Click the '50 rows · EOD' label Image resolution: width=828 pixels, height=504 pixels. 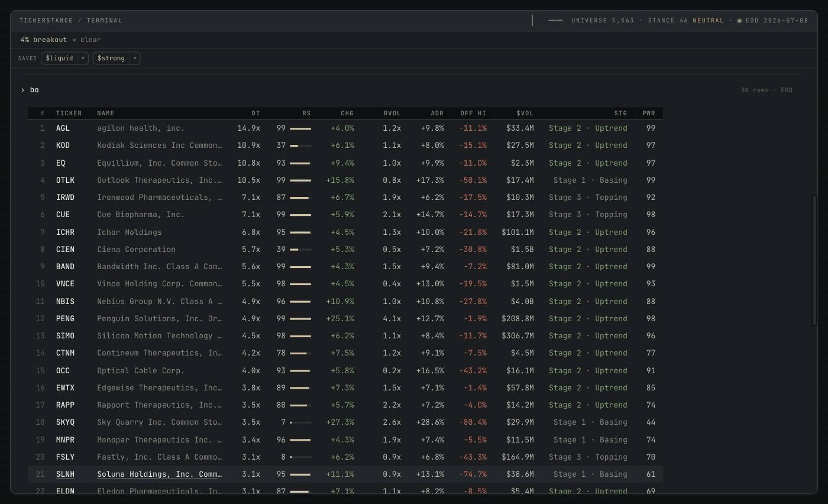[766, 90]
